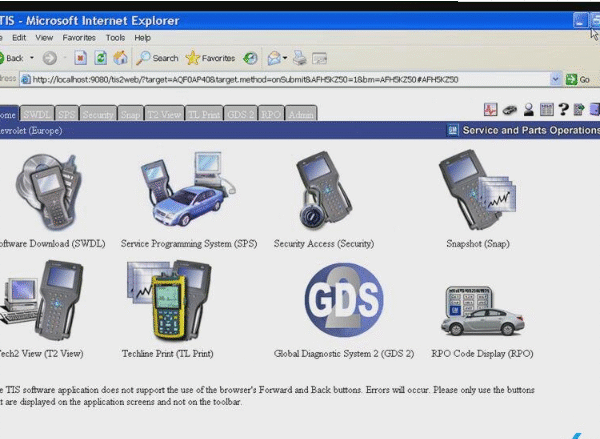Expand the Mail options dropdown arrow
Screen dimensions: 600x439
pos(285,58)
